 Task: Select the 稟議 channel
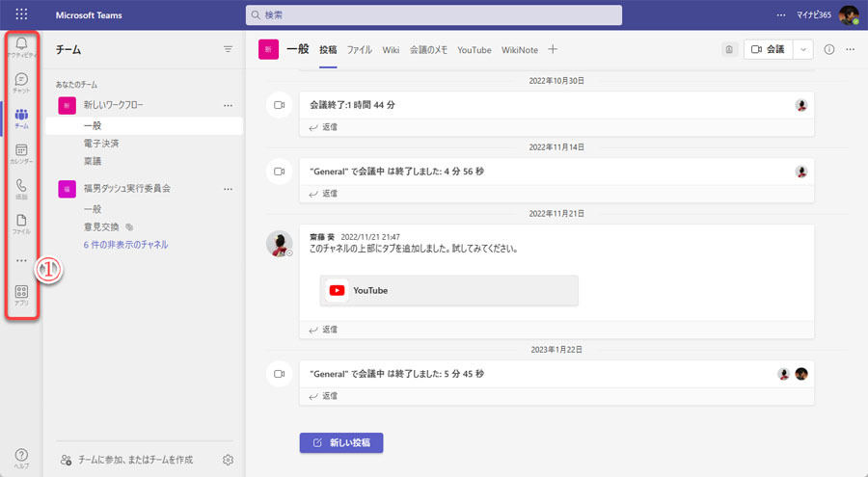pos(93,161)
